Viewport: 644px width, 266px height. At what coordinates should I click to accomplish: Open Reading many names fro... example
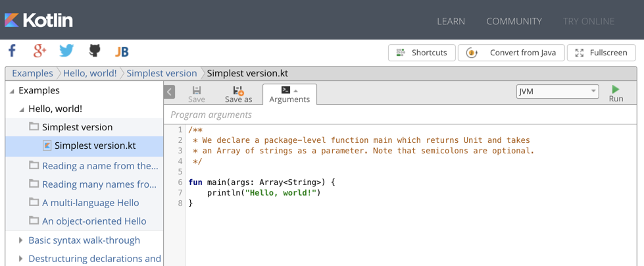[99, 184]
